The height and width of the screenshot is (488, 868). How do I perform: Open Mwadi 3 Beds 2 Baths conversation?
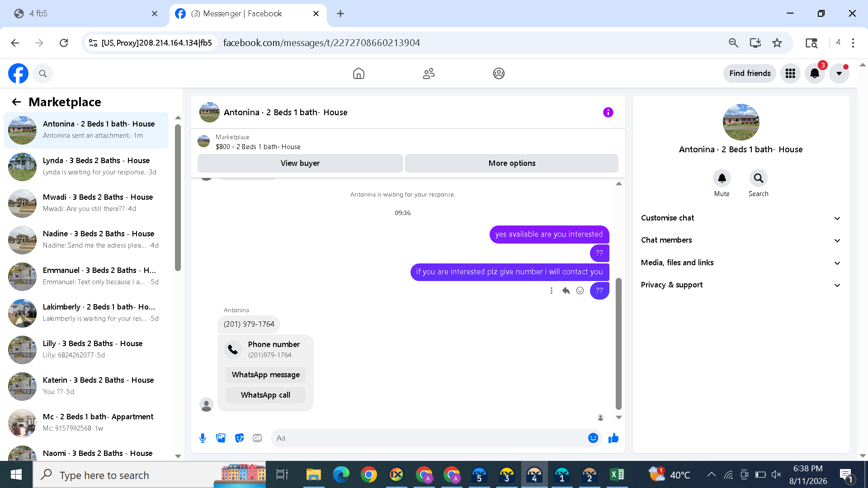[x=86, y=203]
